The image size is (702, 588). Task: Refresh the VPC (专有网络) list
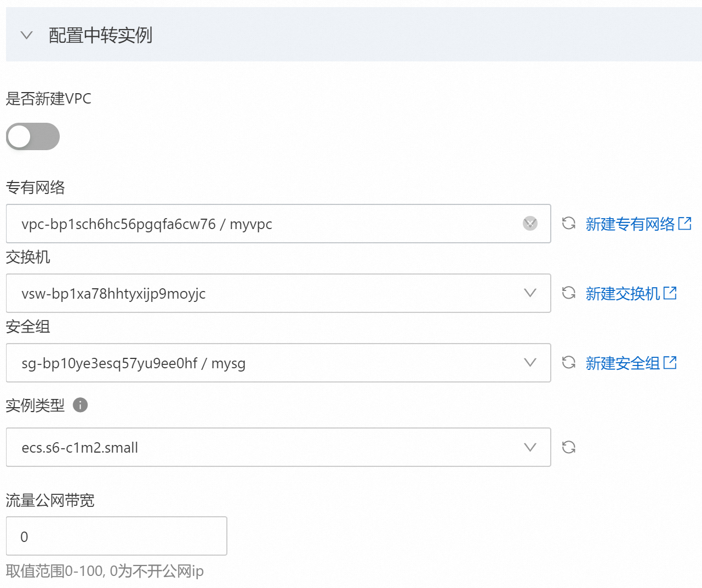coord(569,224)
